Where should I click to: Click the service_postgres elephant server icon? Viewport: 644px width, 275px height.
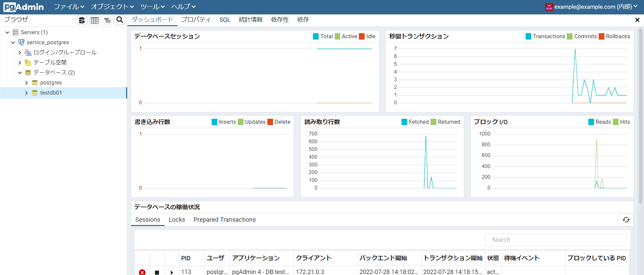[x=21, y=42]
